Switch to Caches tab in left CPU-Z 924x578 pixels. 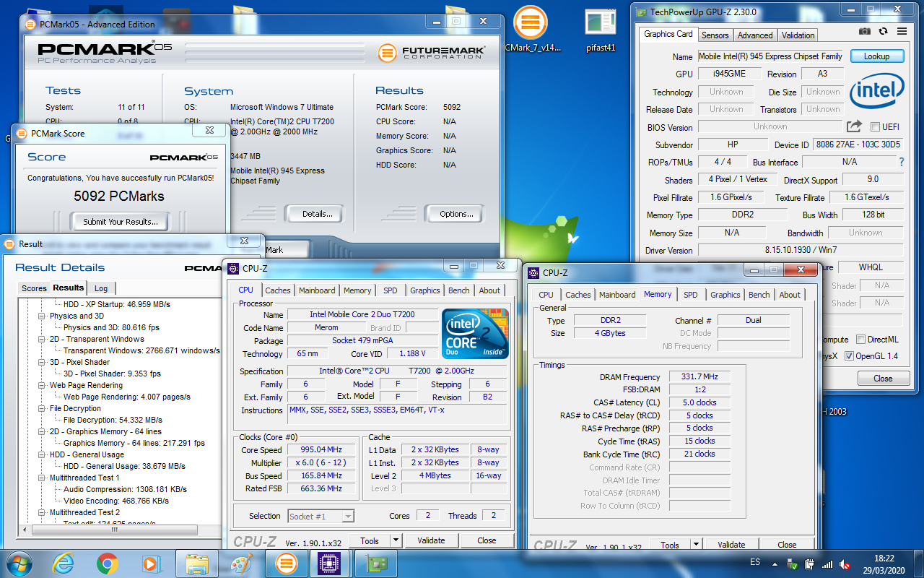[x=277, y=290]
